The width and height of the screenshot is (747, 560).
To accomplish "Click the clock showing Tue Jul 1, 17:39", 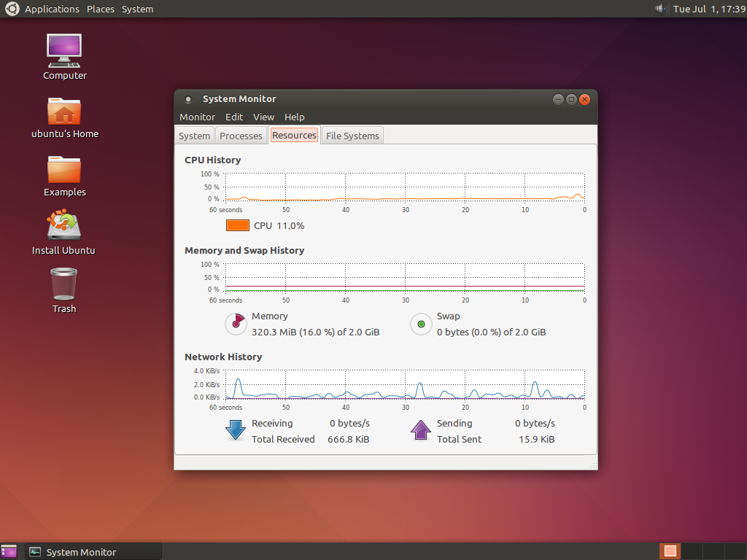I will point(709,9).
